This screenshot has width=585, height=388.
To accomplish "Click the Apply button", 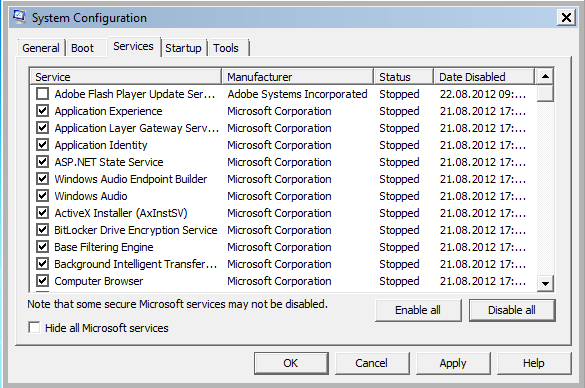I will point(453,363).
